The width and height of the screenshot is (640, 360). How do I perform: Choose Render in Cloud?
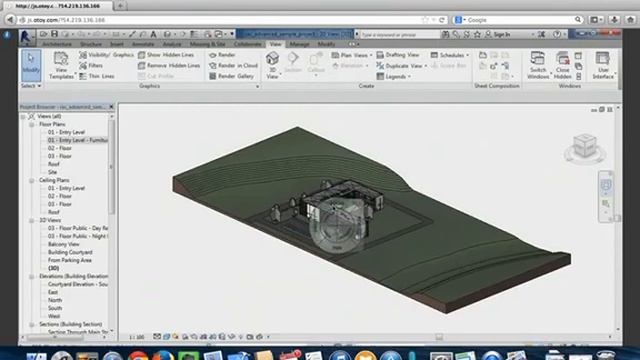click(x=233, y=65)
